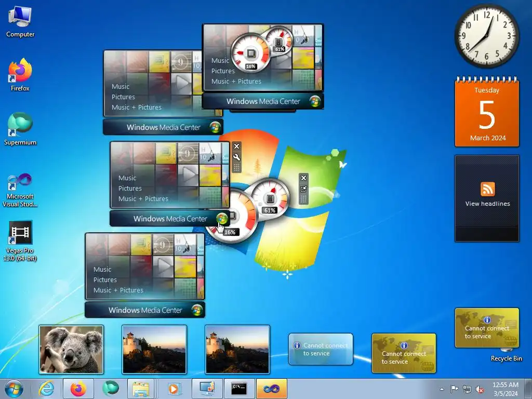The height and width of the screenshot is (399, 532).
Task: Switch to Visual Studio in the taskbar
Action: 271,389
